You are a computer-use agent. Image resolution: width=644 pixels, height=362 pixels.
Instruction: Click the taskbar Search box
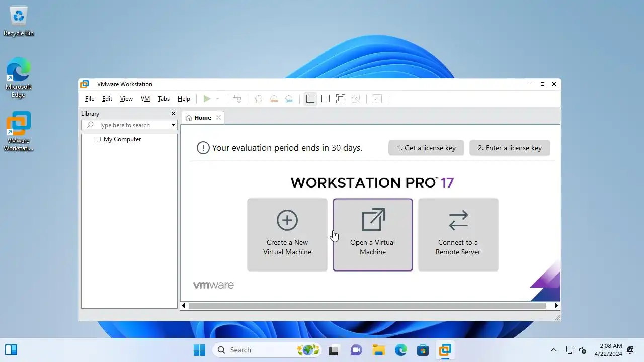tap(267, 350)
